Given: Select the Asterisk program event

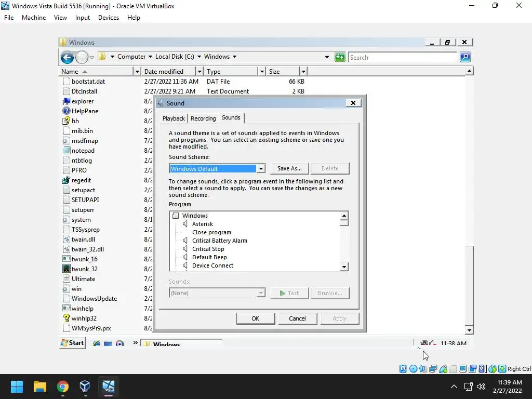Looking at the screenshot, I should pyautogui.click(x=203, y=224).
